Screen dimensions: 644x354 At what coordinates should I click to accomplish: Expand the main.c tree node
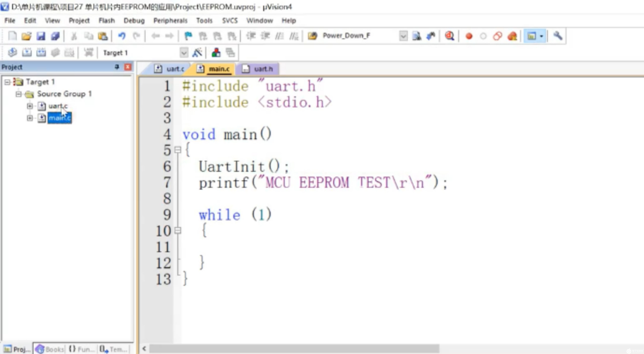[x=30, y=118]
